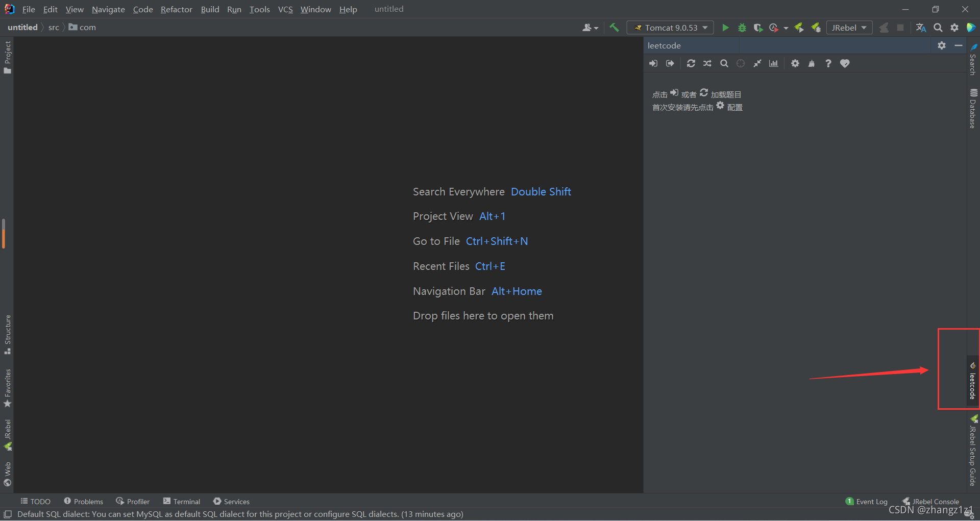Image resolution: width=980 pixels, height=521 pixels.
Task: Open leetcode plugin settings gear in toolbar
Action: point(795,63)
